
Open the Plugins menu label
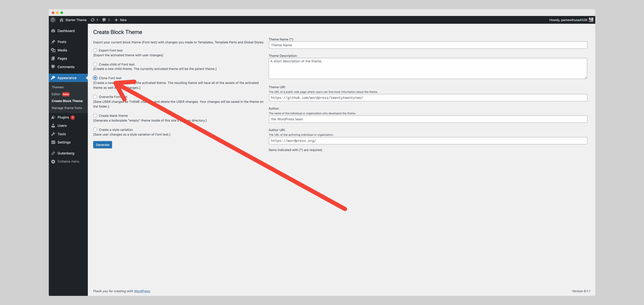tap(63, 117)
